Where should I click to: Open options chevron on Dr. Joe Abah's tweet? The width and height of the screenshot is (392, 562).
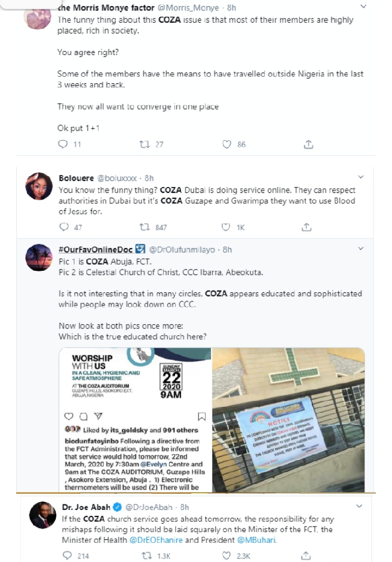coord(359,506)
